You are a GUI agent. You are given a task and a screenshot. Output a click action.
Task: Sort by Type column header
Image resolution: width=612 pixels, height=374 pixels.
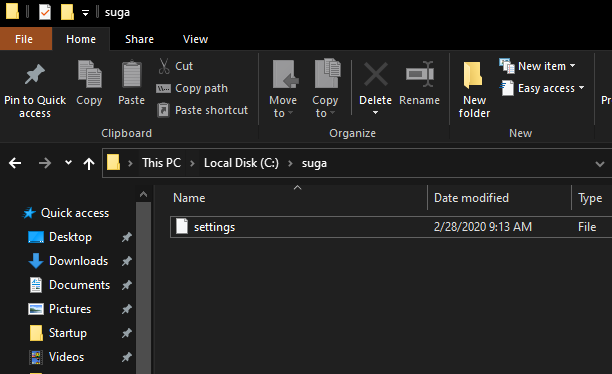click(x=590, y=198)
